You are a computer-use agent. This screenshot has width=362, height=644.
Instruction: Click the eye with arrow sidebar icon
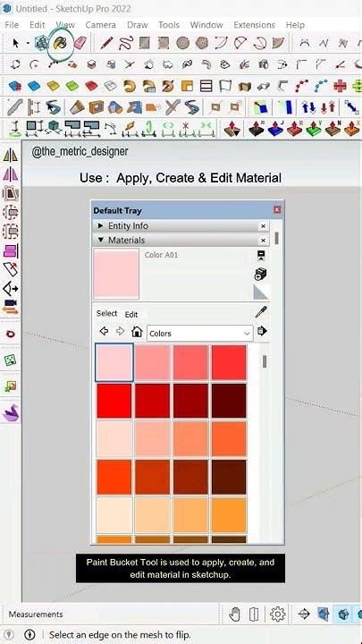[10, 289]
